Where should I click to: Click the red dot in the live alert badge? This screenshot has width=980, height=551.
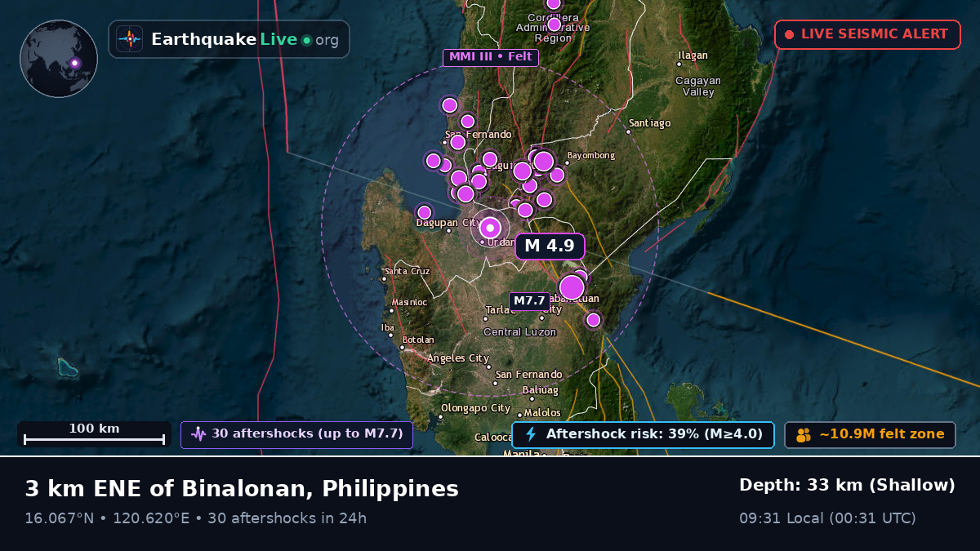(789, 34)
